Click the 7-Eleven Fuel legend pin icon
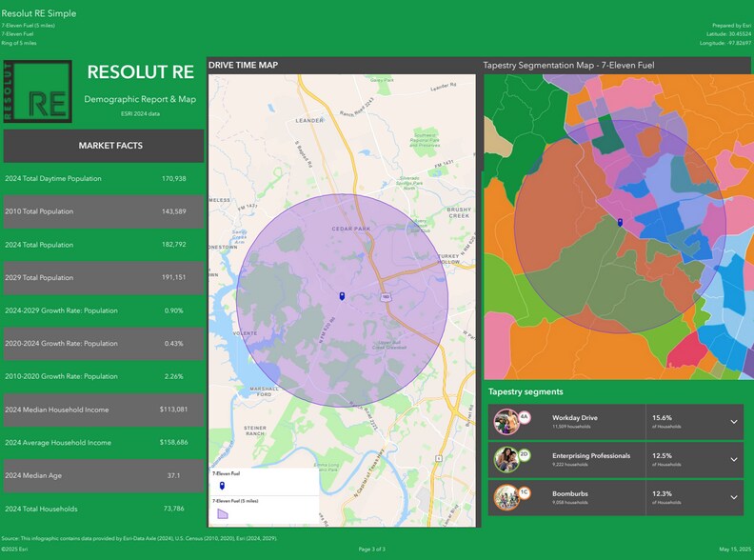754x560 pixels. [x=222, y=485]
